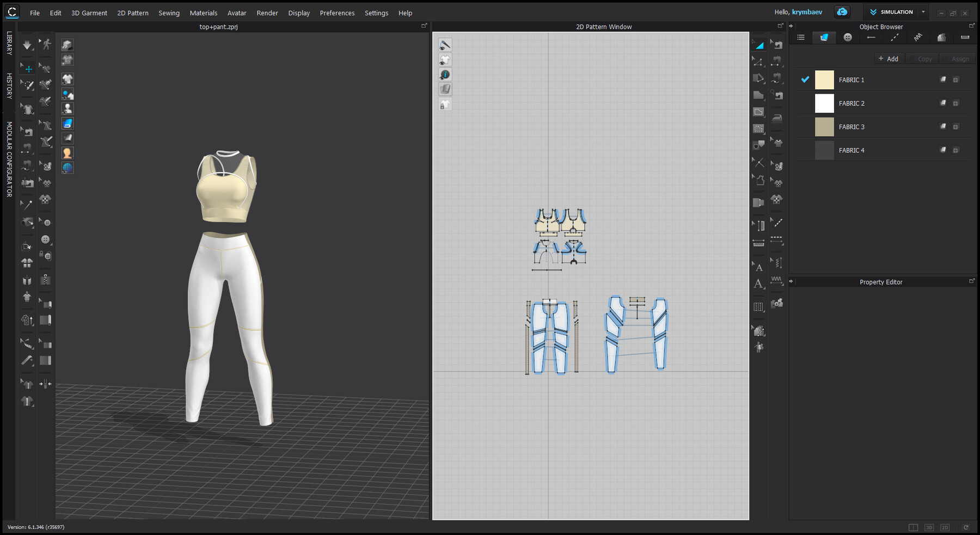Open the SIMULATION mode dropdown arrow
Screen dimensions: 980x535
[923, 12]
